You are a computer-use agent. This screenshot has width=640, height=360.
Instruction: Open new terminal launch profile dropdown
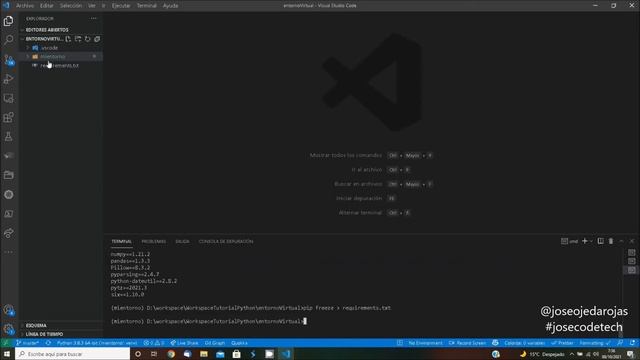591,241
